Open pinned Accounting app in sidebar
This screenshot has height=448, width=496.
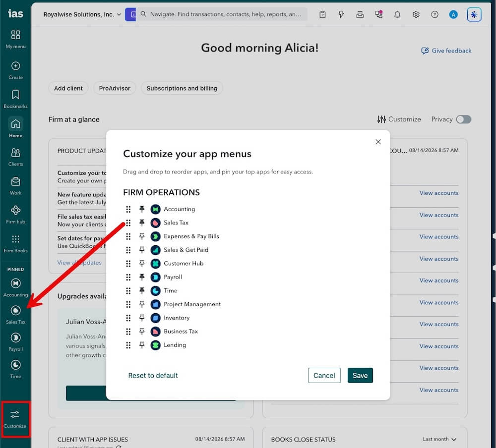(x=15, y=287)
